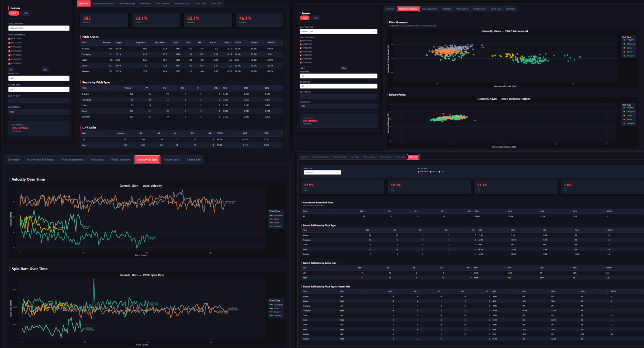Focus Max Pitch # field in Summary panel
The image size is (644, 348).
[x=39, y=112]
